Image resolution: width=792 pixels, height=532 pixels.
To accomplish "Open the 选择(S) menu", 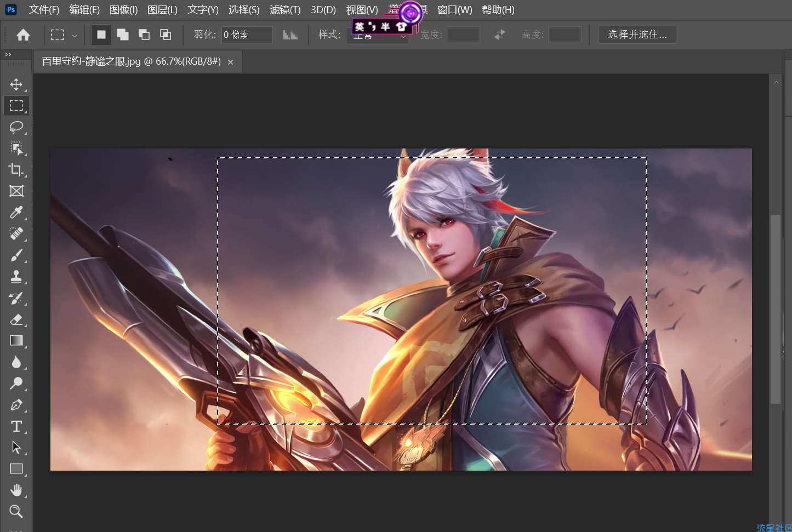I will [x=244, y=10].
